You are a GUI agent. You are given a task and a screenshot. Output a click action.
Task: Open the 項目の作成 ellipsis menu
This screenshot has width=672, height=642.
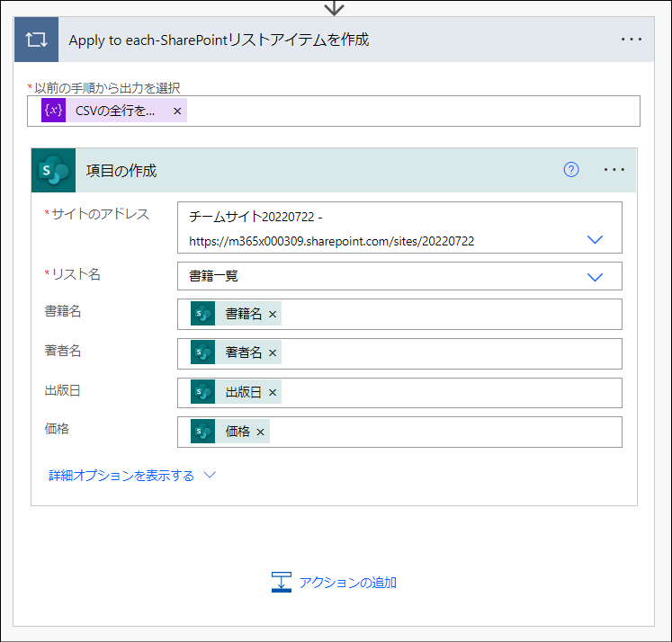click(x=614, y=170)
